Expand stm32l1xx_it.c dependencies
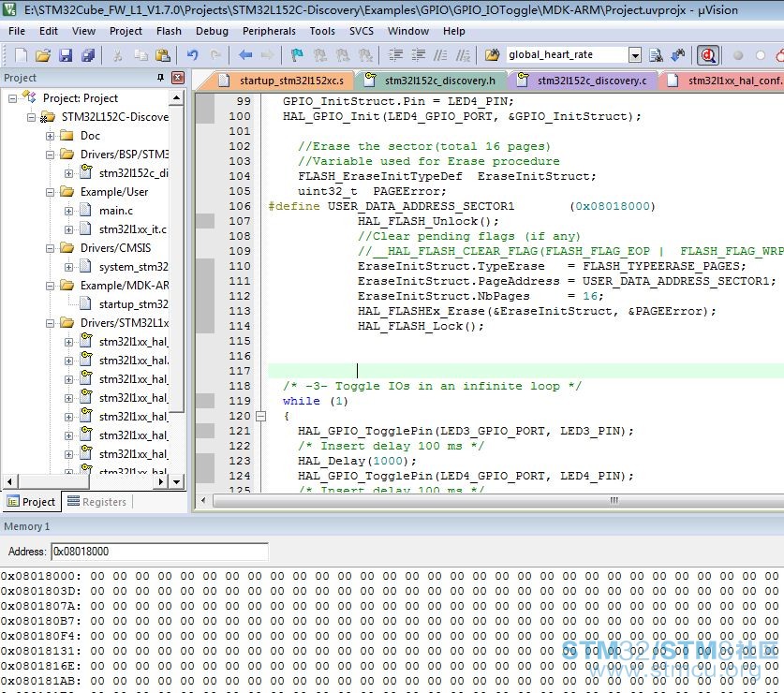784x693 pixels. [68, 230]
